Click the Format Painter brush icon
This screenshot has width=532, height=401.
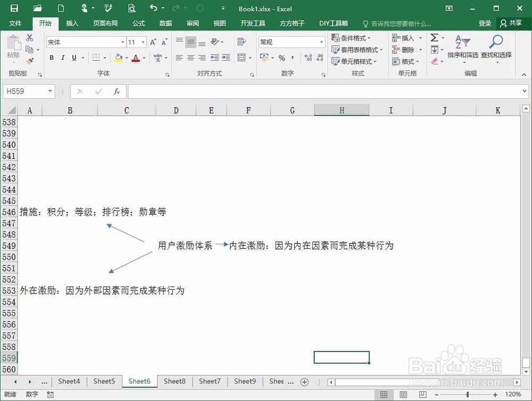29,61
